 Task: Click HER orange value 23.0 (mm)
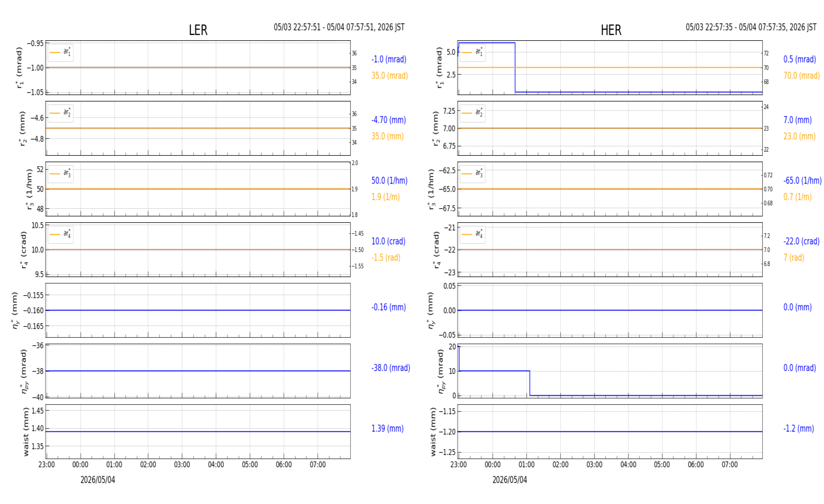(799, 136)
